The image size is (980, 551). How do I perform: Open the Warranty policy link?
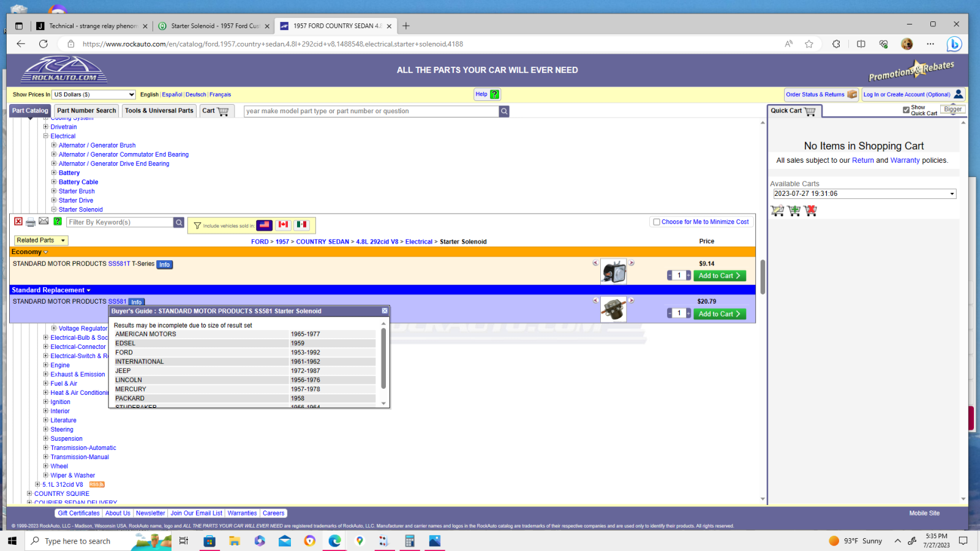pos(905,160)
